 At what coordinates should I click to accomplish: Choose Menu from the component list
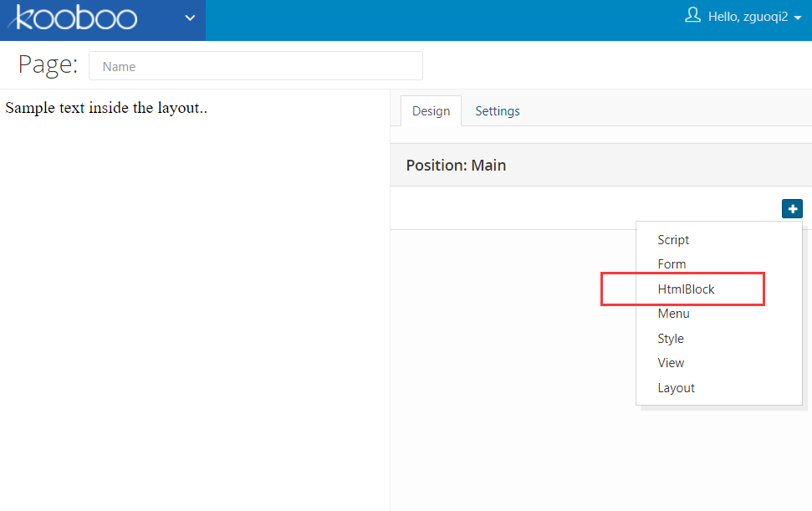tap(719, 314)
